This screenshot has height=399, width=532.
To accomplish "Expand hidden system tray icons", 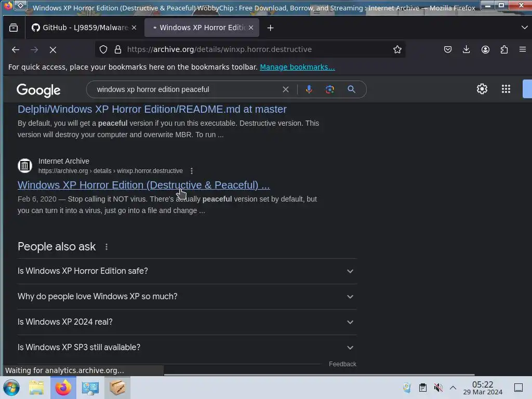I will point(453,388).
